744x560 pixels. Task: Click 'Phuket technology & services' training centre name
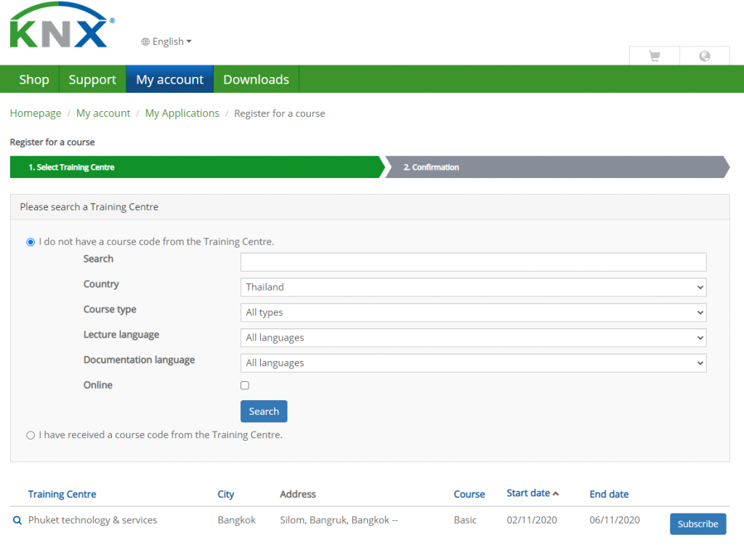click(x=92, y=520)
